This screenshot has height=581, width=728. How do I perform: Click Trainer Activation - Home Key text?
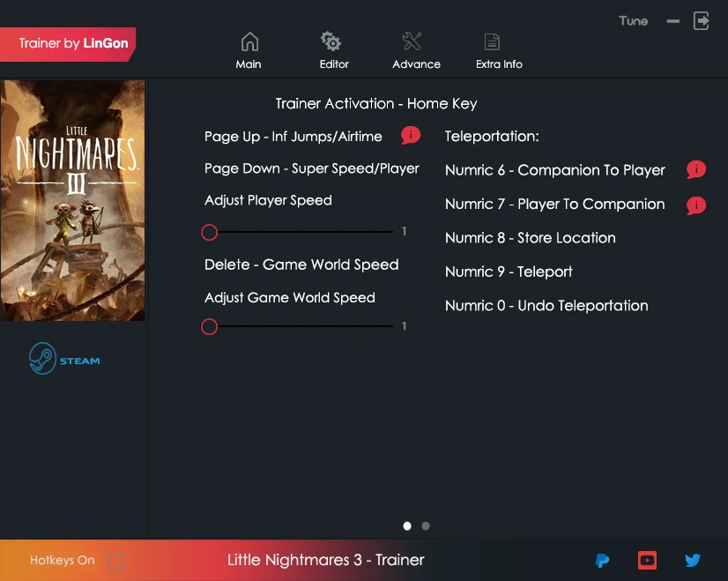pos(376,103)
